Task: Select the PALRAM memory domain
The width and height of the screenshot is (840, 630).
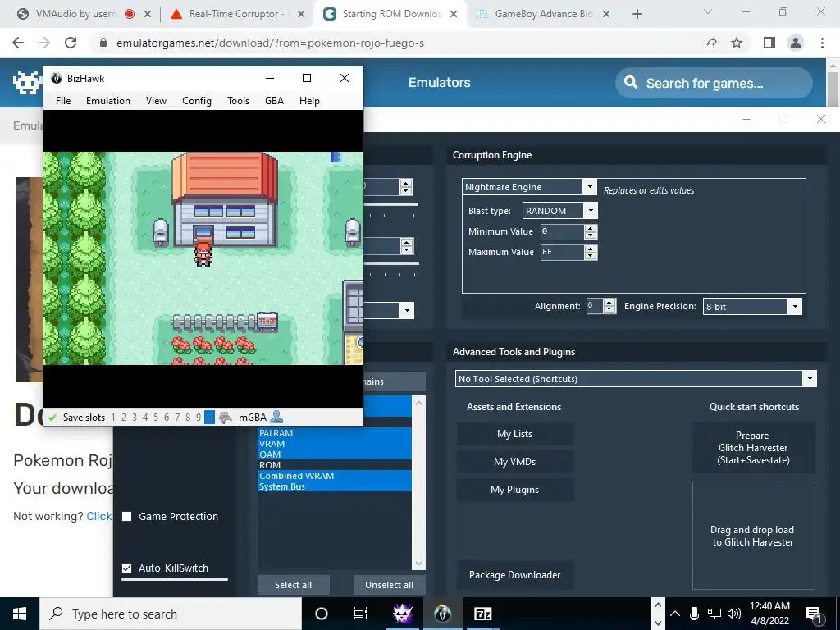Action: [335, 433]
